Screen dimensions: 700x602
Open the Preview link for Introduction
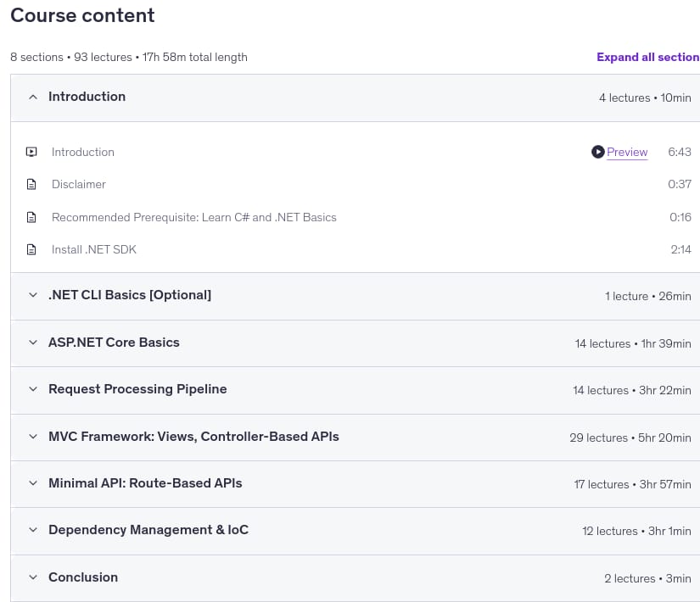(627, 152)
